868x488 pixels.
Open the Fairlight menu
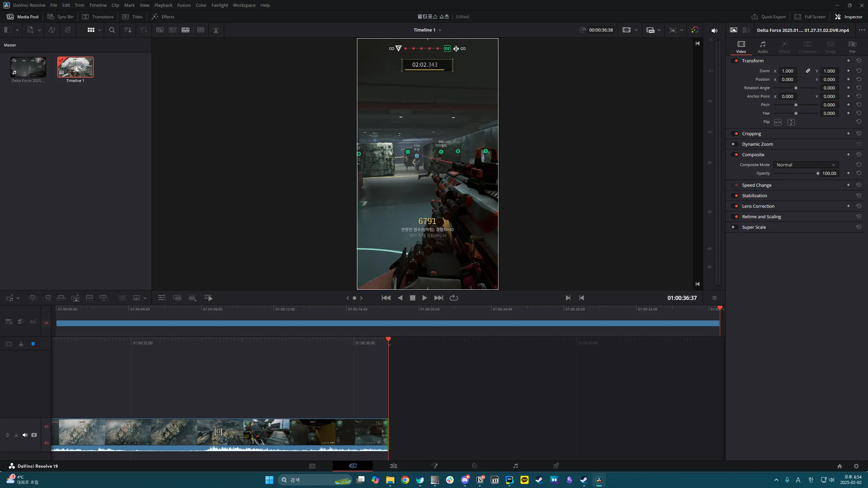point(220,5)
